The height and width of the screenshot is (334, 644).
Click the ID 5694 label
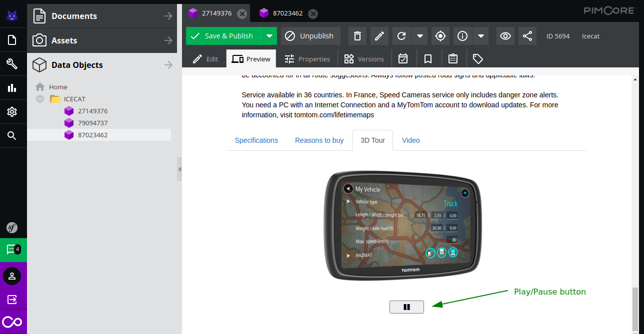pos(558,36)
